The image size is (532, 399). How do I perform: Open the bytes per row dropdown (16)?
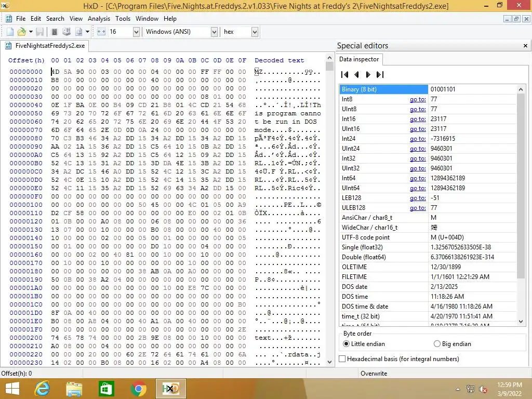(x=136, y=32)
